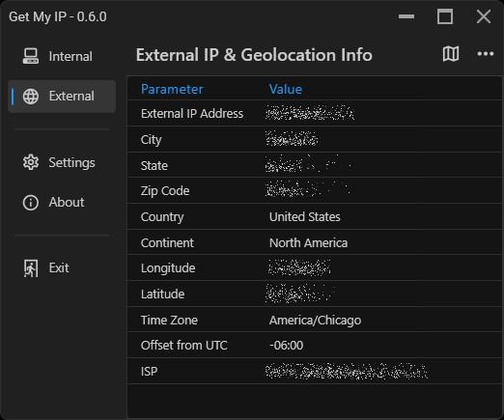The height and width of the screenshot is (420, 504).
Task: Open the three-dot more options menu
Action: (x=486, y=54)
